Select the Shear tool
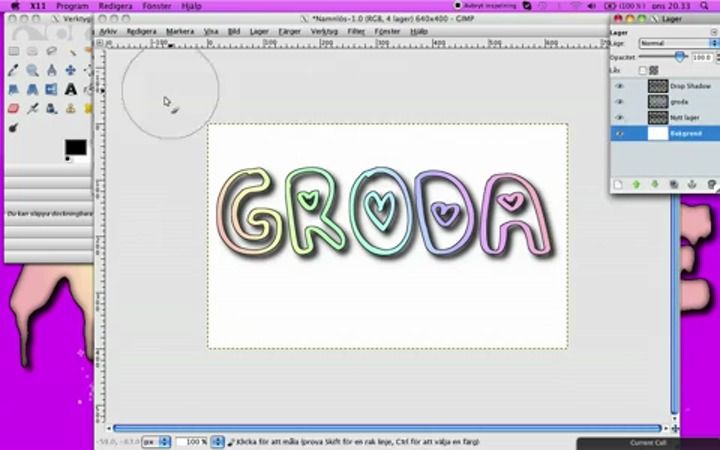 [x=13, y=89]
